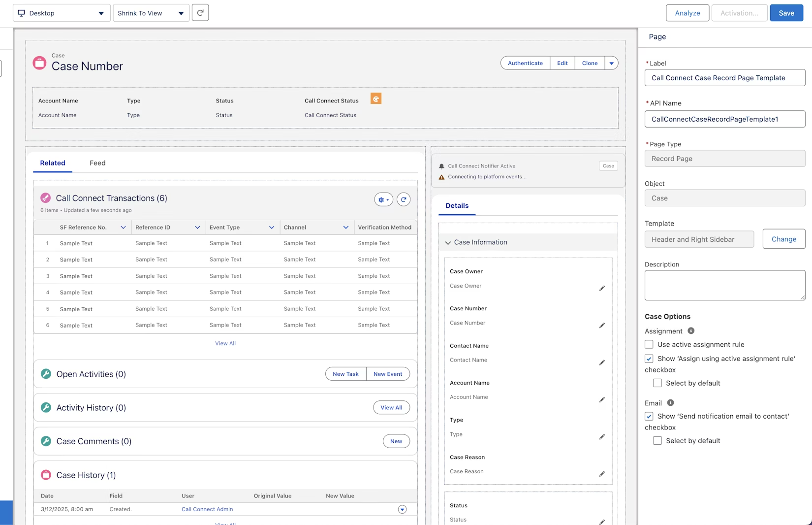Viewport: 812px width, 525px height.
Task: Click the Edit button
Action: click(562, 63)
